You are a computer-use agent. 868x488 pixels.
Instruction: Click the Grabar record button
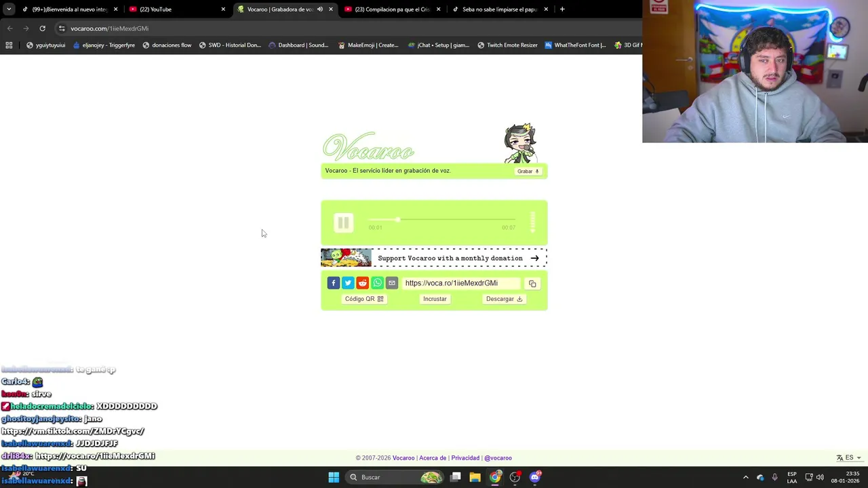tap(528, 171)
